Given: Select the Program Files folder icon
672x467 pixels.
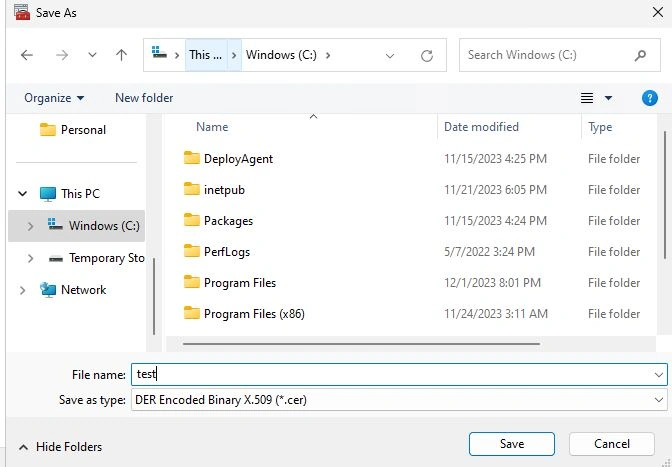Looking at the screenshot, I should click(192, 282).
